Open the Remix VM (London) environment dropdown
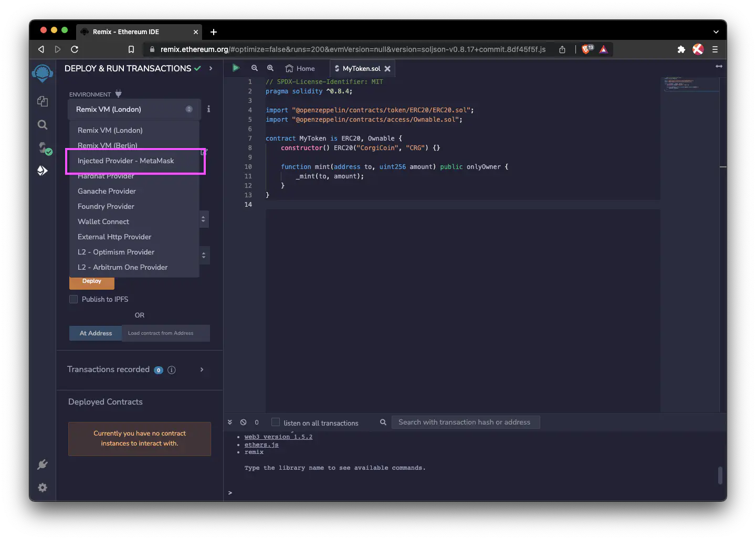This screenshot has height=540, width=756. 134,109
